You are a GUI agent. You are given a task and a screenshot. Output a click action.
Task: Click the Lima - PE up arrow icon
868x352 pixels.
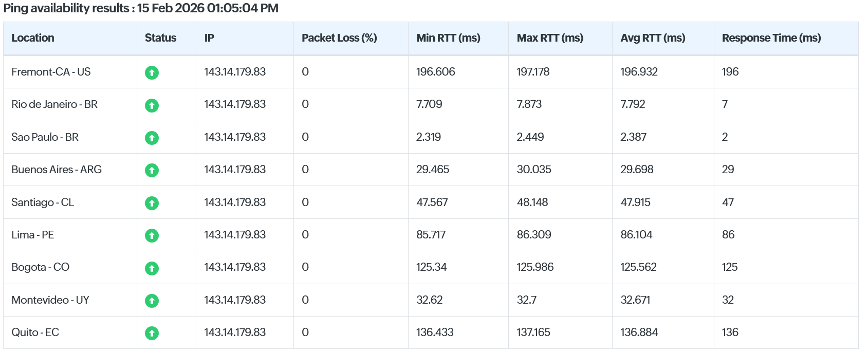[152, 235]
